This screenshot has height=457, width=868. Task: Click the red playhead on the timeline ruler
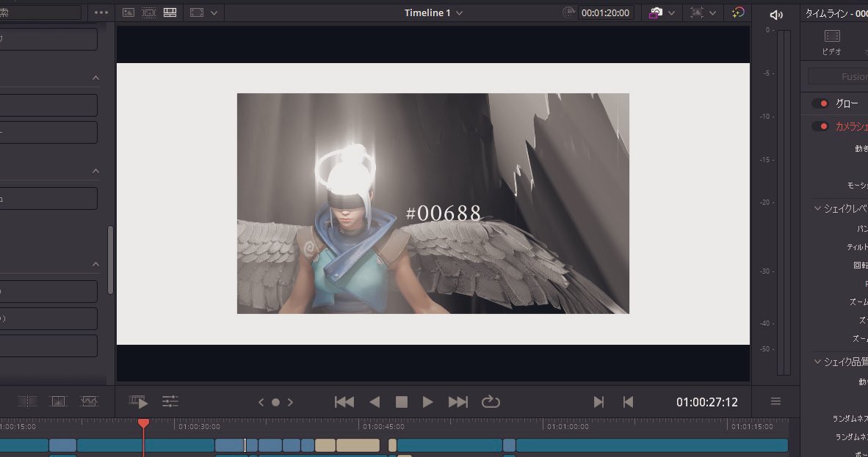coord(143,423)
